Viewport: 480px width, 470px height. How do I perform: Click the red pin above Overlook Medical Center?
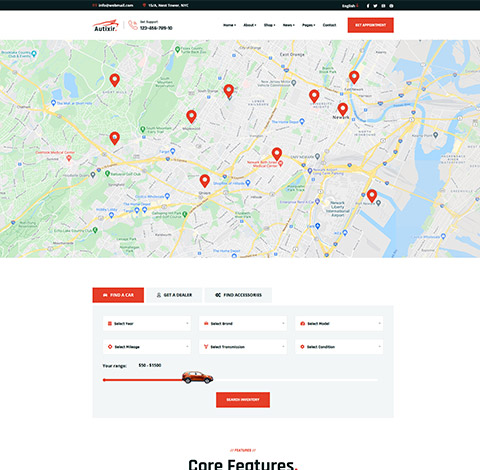[x=114, y=138]
